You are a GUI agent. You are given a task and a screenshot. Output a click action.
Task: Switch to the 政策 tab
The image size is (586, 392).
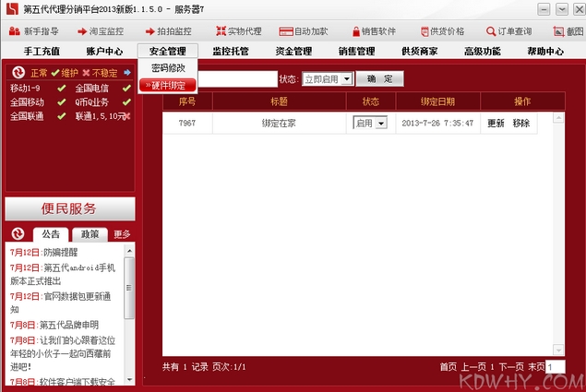90,234
